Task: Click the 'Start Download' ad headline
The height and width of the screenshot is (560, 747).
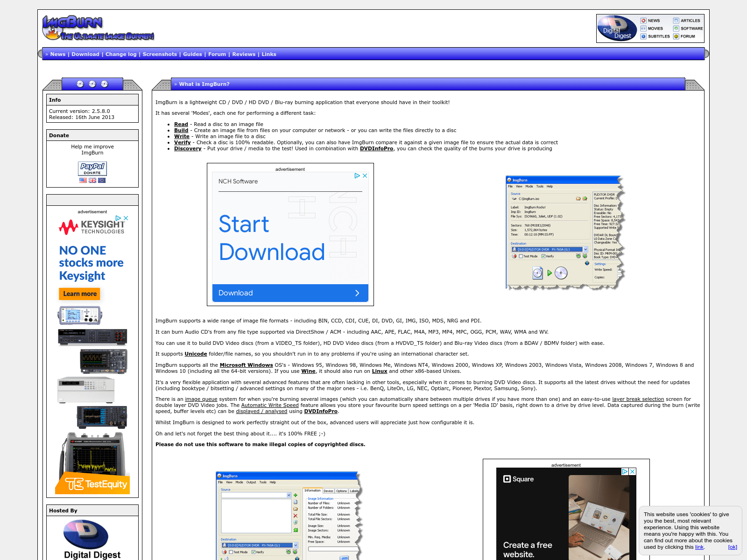Action: (x=272, y=238)
